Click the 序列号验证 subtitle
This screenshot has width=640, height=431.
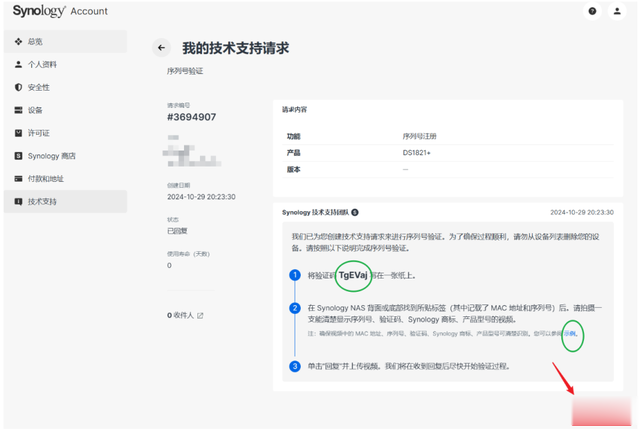pyautogui.click(x=185, y=71)
